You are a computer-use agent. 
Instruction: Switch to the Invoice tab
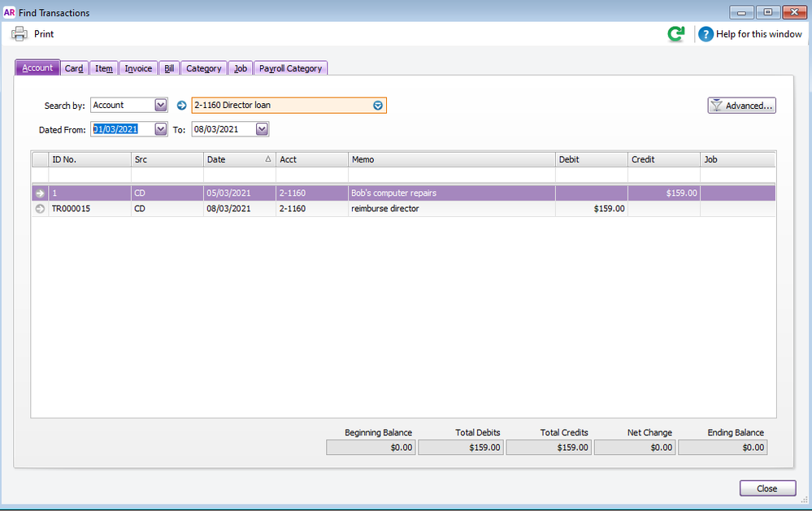(x=138, y=68)
